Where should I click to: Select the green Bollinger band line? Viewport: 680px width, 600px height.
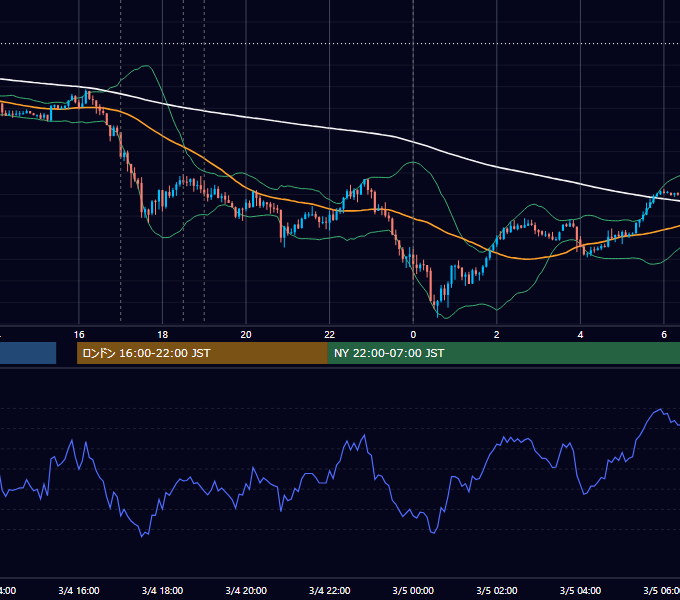(x=414, y=163)
